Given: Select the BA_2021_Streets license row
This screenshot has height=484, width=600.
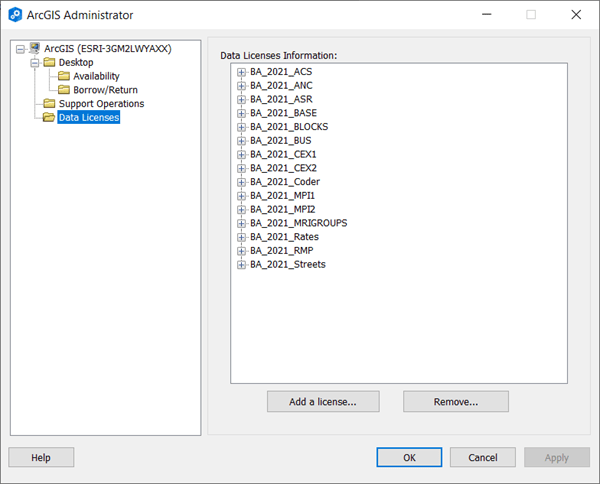Looking at the screenshot, I should click(288, 264).
